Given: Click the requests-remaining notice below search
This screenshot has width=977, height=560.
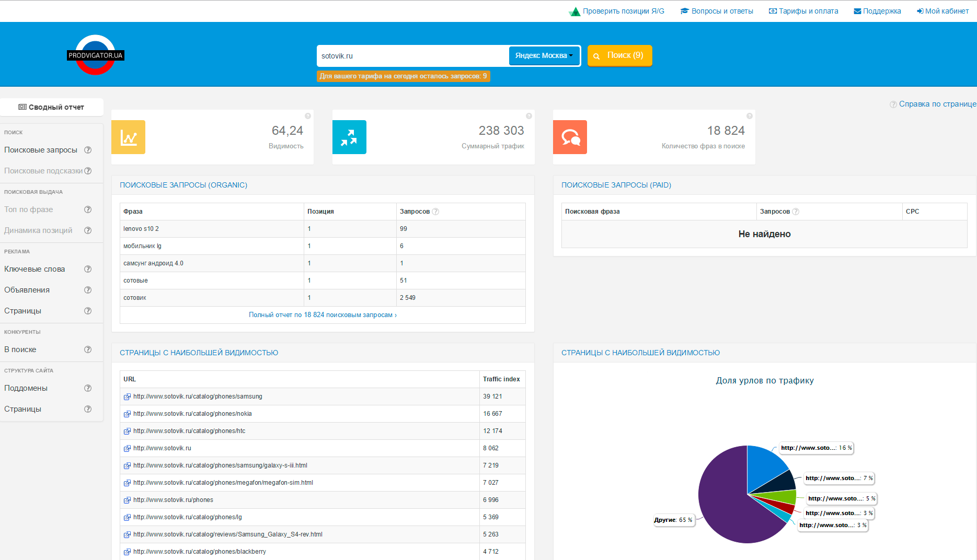Looking at the screenshot, I should [x=403, y=76].
